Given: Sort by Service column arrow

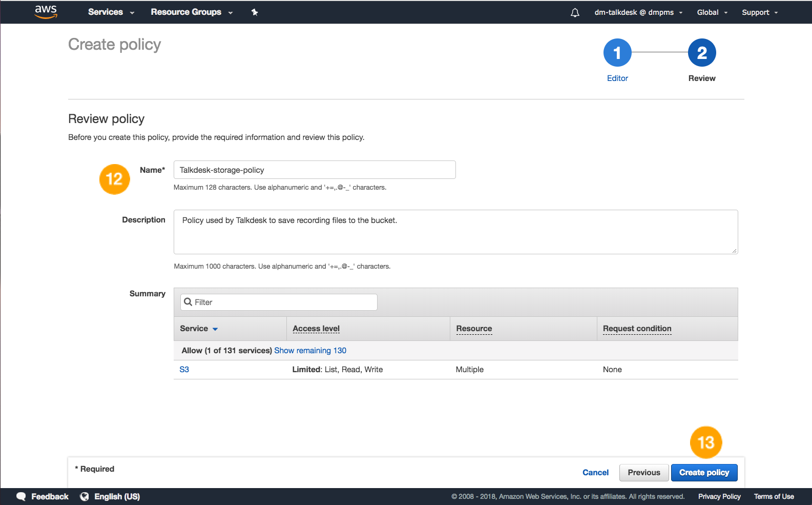Looking at the screenshot, I should click(x=215, y=329).
